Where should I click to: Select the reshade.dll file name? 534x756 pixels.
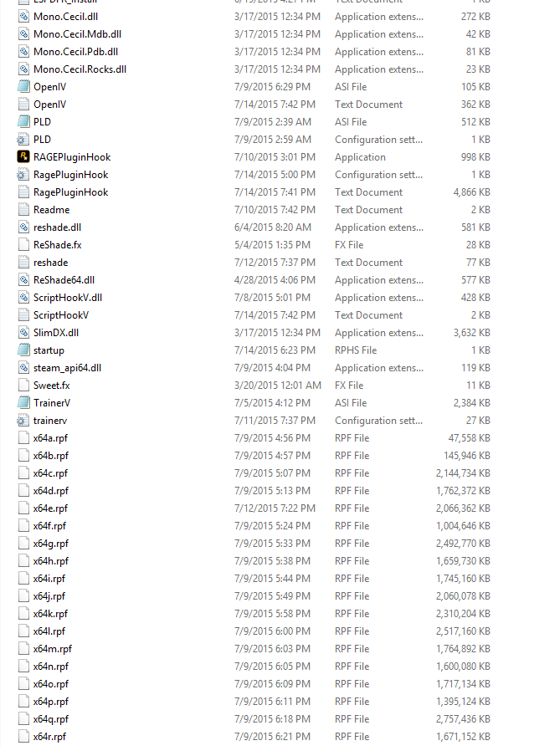click(58, 227)
